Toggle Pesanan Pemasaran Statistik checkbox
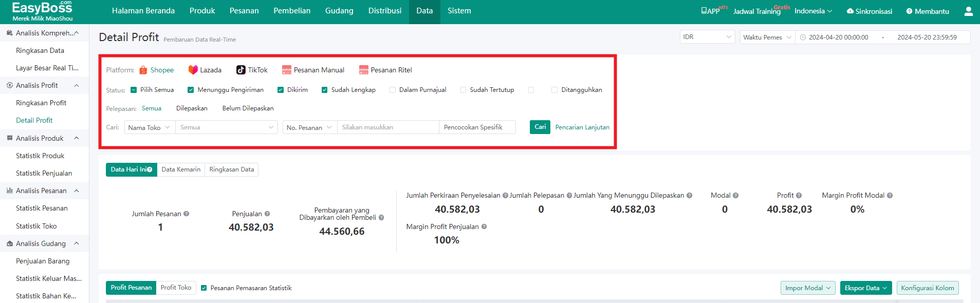Screen dimensions: 980x303 (x=204, y=288)
